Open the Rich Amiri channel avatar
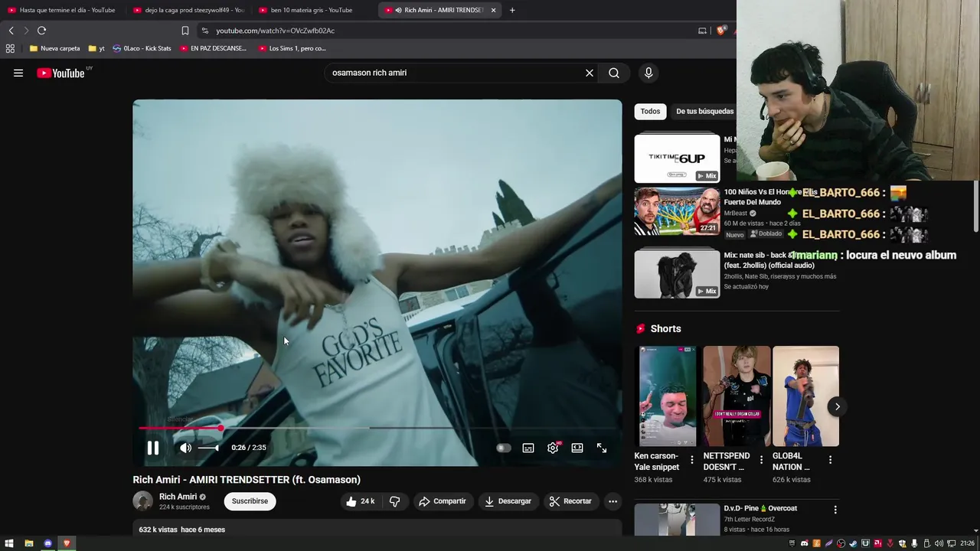 (142, 501)
